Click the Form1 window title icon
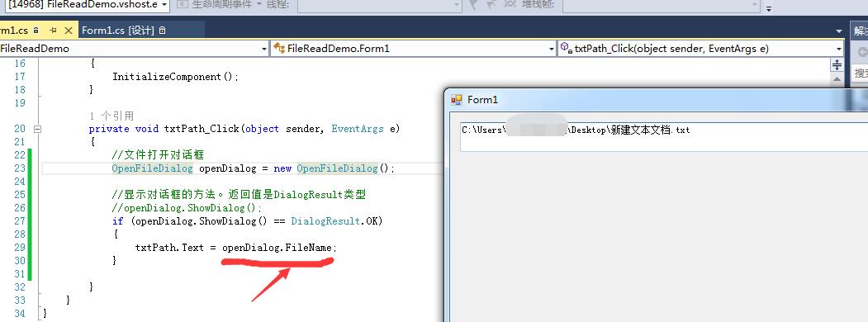 tap(456, 100)
